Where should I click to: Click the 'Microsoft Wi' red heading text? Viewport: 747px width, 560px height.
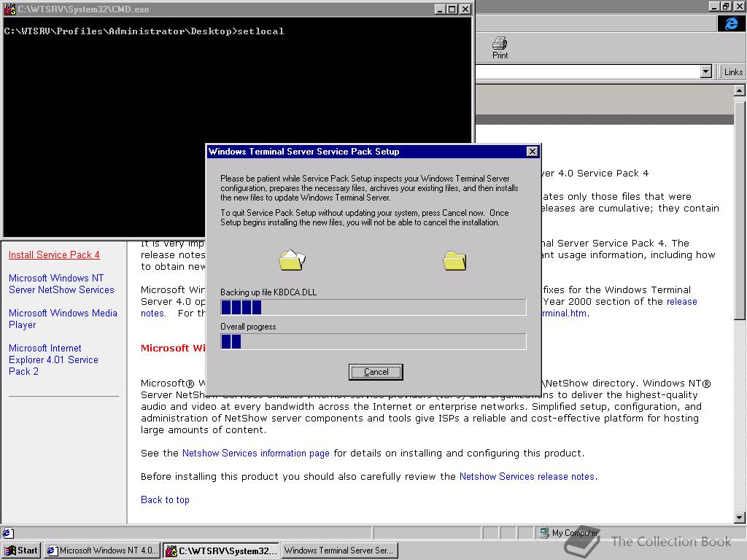tap(173, 348)
